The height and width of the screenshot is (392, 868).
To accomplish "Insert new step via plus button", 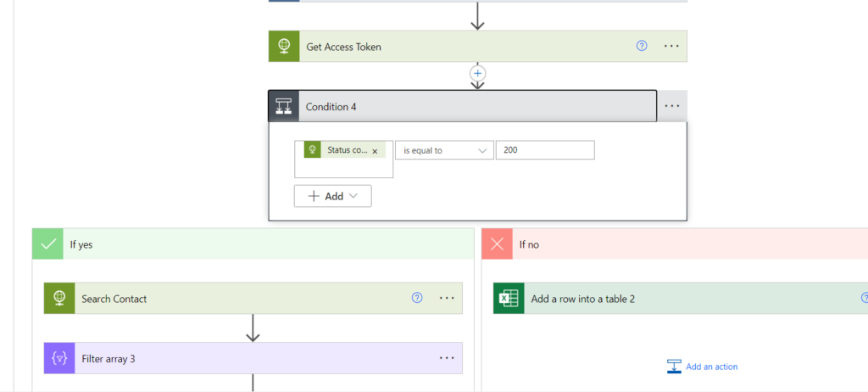I will coord(477,74).
